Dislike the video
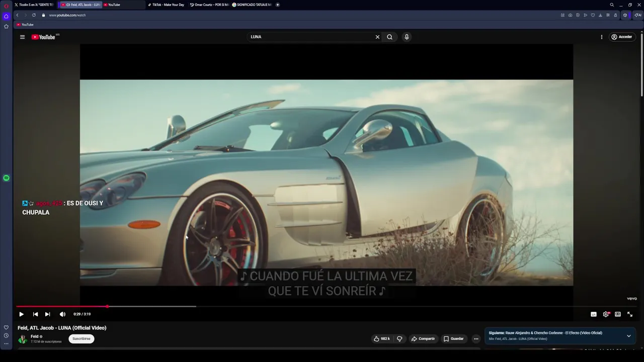Screen dimensions: 644x362 (x=399, y=339)
